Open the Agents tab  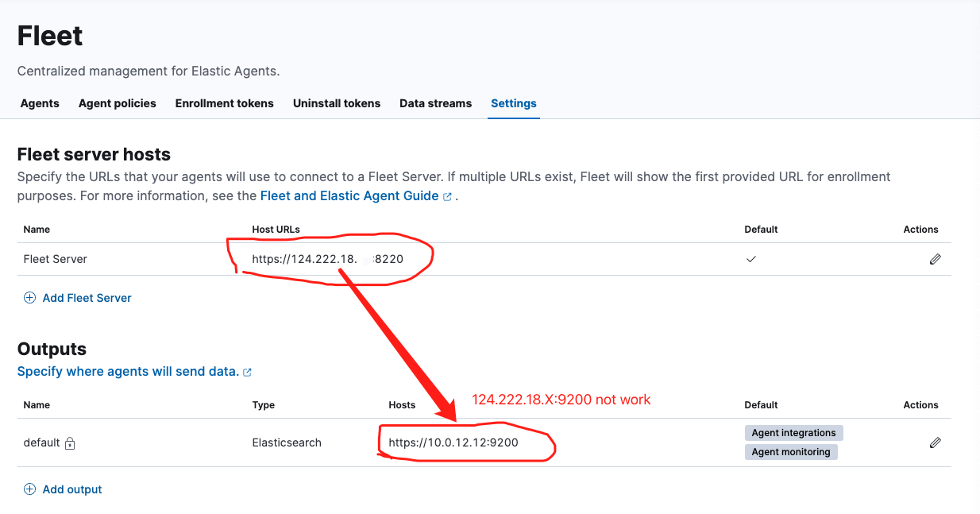[x=40, y=103]
